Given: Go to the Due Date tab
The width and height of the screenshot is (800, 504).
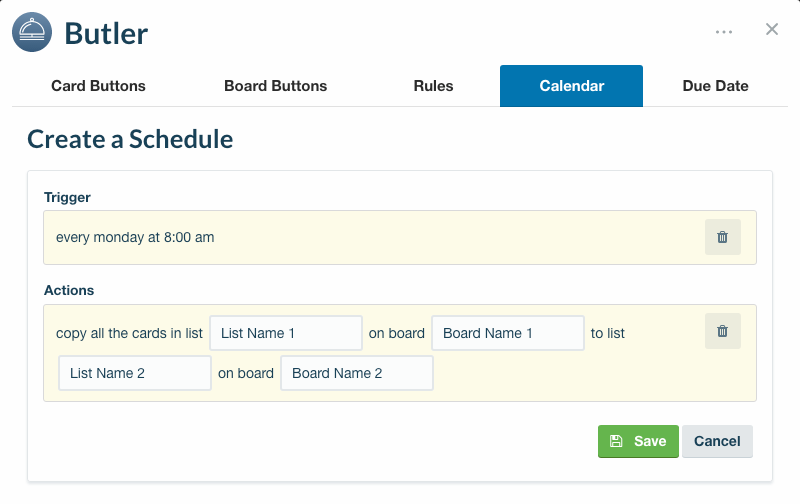Looking at the screenshot, I should [715, 86].
